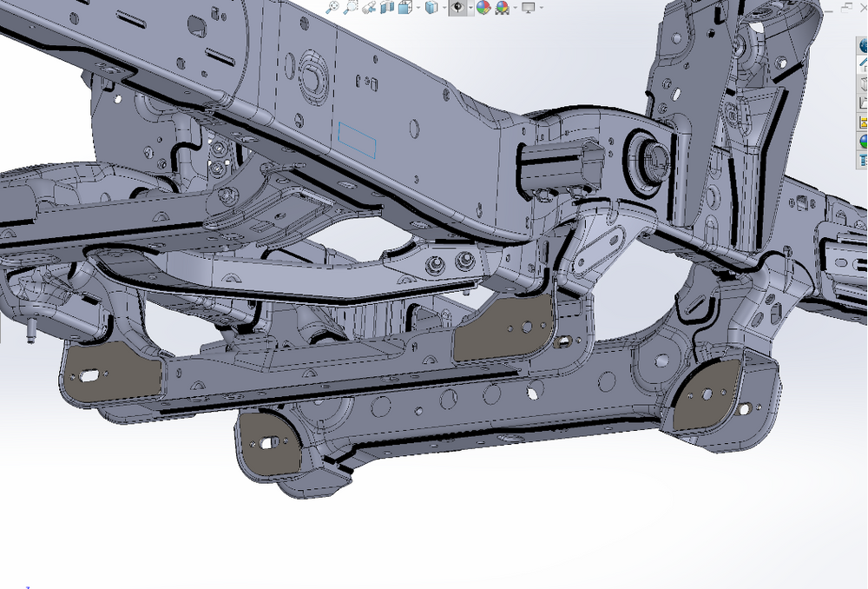Open Edit Appearance color ball
Screen dimensions: 868x589
(483, 8)
